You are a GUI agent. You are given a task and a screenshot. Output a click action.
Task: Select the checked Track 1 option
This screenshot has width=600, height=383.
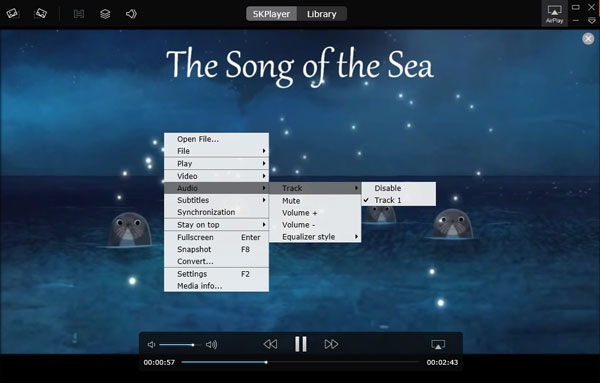click(399, 200)
